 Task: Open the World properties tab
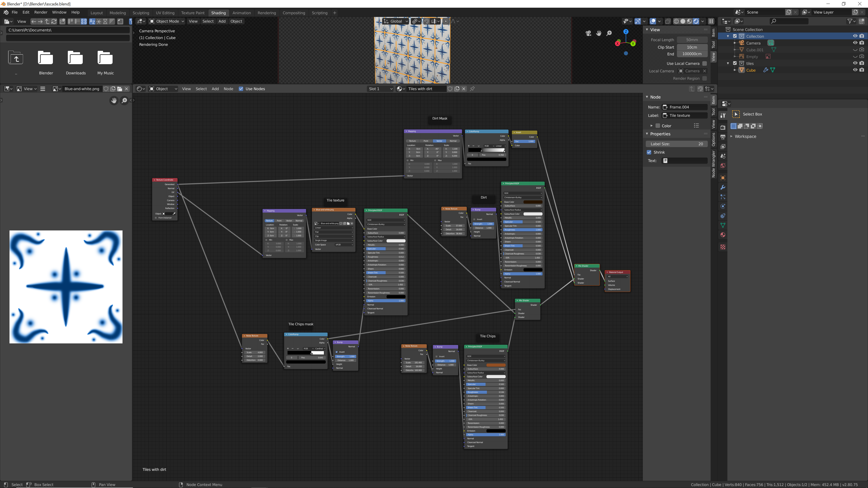pyautogui.click(x=723, y=166)
